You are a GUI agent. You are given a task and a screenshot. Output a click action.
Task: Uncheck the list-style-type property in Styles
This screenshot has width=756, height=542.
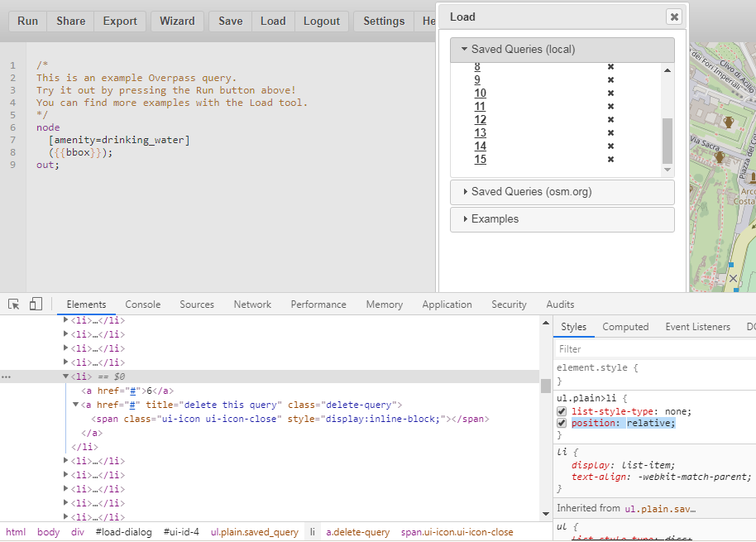560,411
